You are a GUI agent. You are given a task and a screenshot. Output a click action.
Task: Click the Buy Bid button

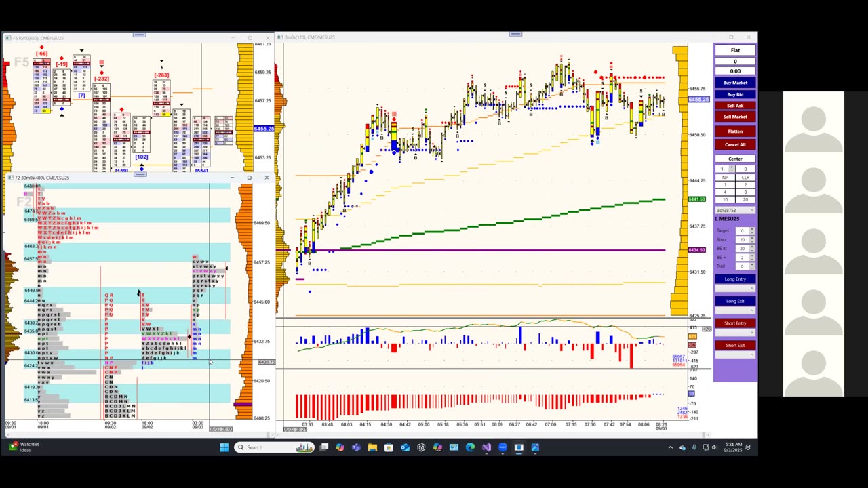tap(735, 94)
